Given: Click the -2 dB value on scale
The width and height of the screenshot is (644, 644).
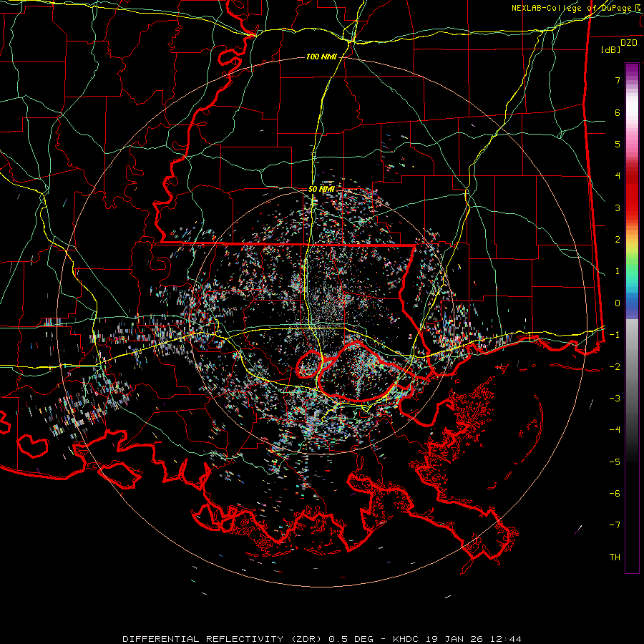Looking at the screenshot, I should (615, 367).
